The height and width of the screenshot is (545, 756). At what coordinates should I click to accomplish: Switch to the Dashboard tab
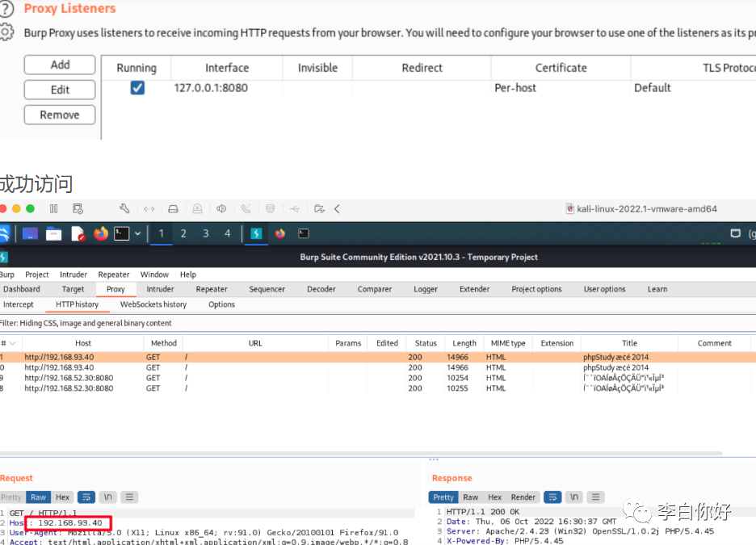22,288
